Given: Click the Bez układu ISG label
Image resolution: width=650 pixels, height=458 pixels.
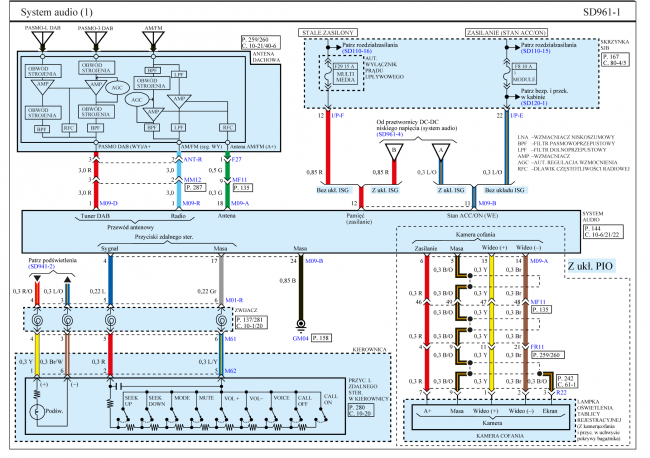Looking at the screenshot, I should coord(504,190).
